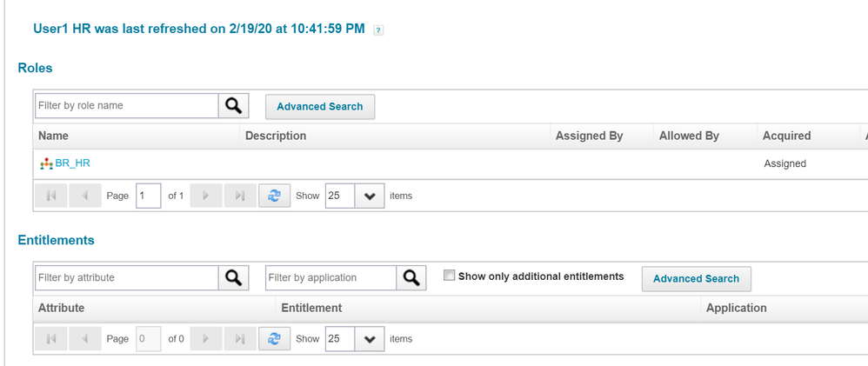This screenshot has width=868, height=366.
Task: Click the Roles page number field
Action: pos(149,196)
